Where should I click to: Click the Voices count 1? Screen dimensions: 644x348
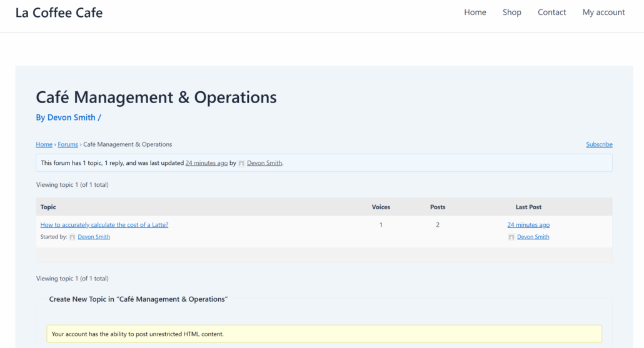[x=381, y=225]
